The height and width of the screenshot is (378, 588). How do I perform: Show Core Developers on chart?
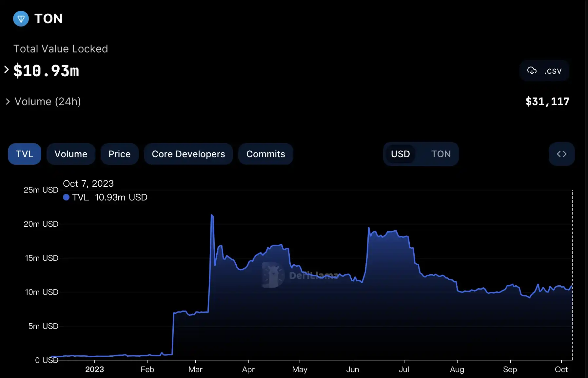click(188, 154)
